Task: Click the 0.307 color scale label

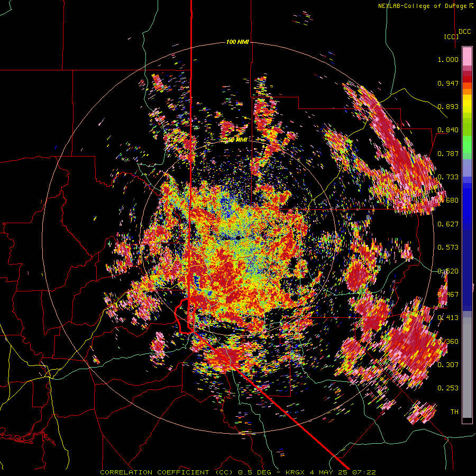Action: tap(448, 365)
